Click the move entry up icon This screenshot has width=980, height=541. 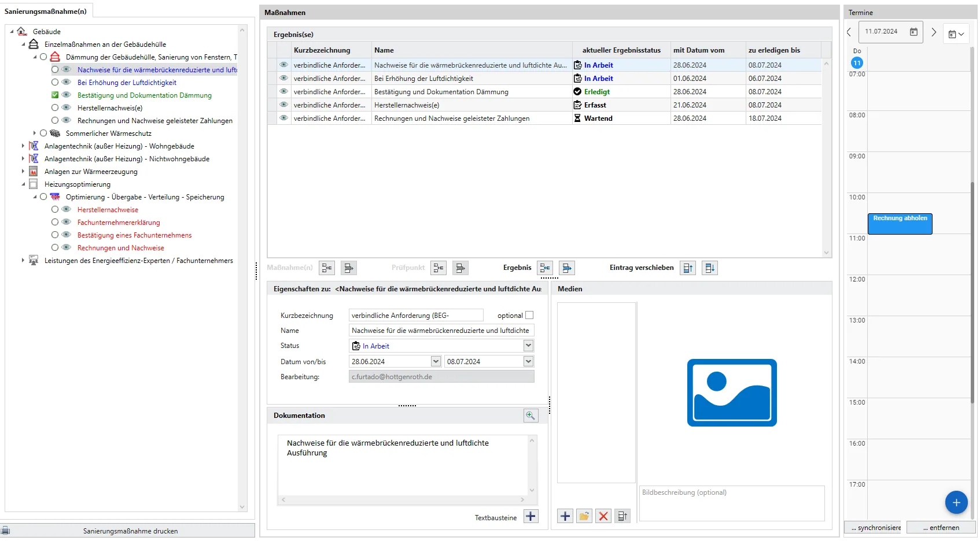pos(687,268)
